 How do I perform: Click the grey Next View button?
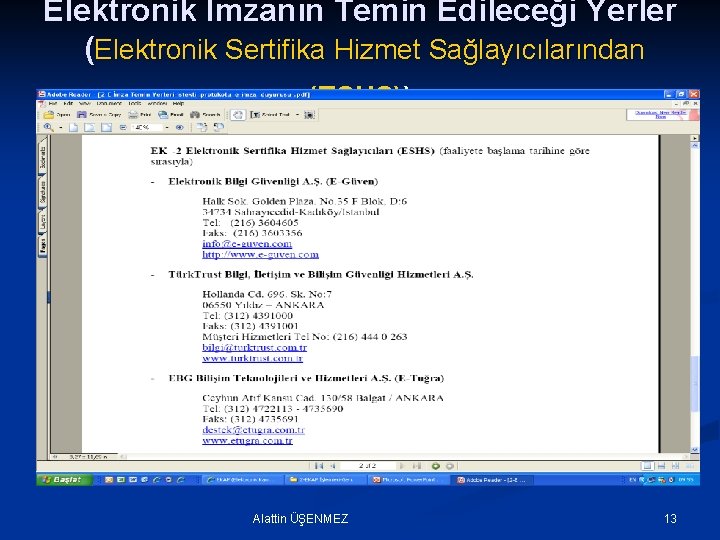tap(450, 466)
